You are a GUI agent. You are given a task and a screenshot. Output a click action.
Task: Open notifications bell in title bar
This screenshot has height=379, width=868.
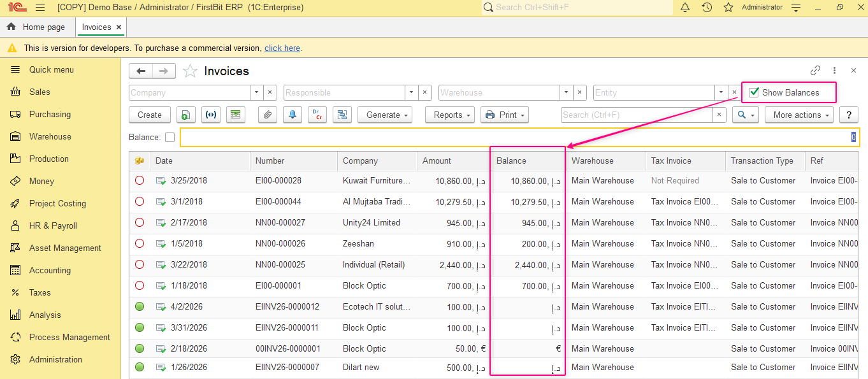(685, 8)
